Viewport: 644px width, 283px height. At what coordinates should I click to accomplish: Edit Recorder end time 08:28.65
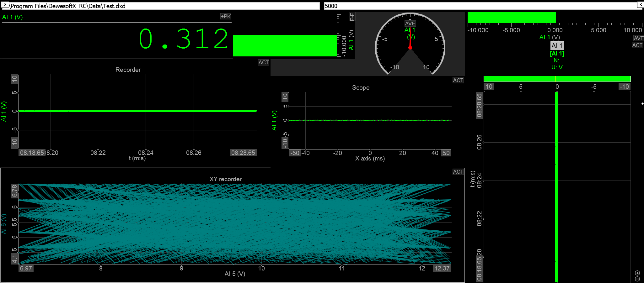click(243, 153)
